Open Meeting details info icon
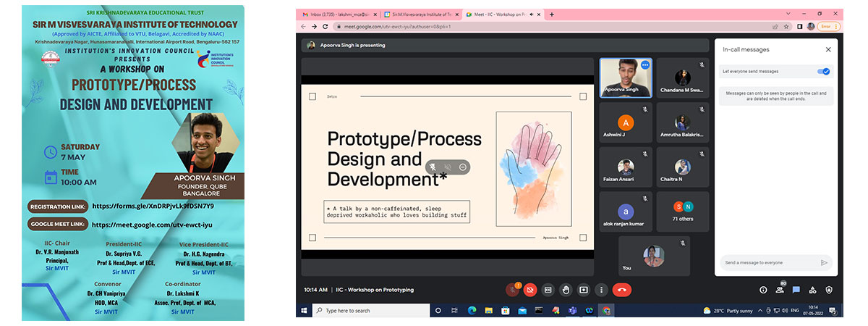 pyautogui.click(x=763, y=289)
